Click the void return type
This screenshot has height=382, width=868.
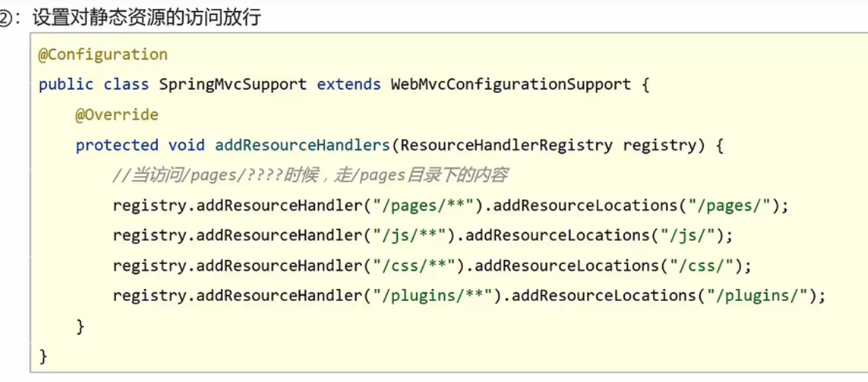(x=187, y=145)
